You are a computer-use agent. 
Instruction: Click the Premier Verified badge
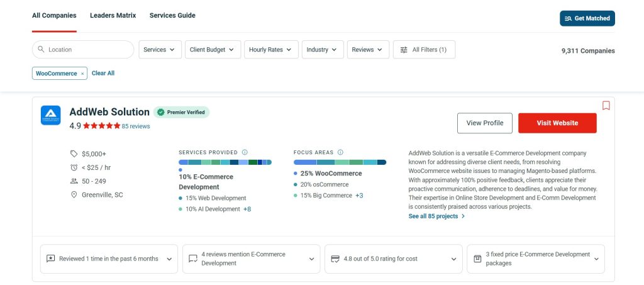pos(182,112)
